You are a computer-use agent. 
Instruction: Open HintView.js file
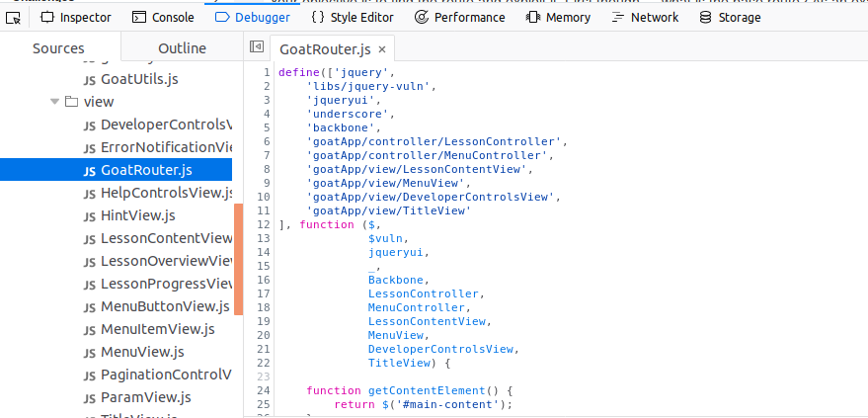click(137, 215)
